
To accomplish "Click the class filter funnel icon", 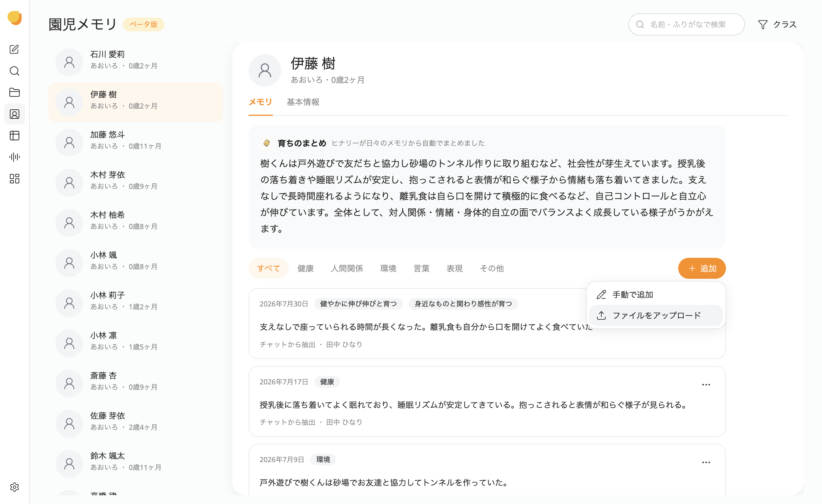I will [x=763, y=24].
